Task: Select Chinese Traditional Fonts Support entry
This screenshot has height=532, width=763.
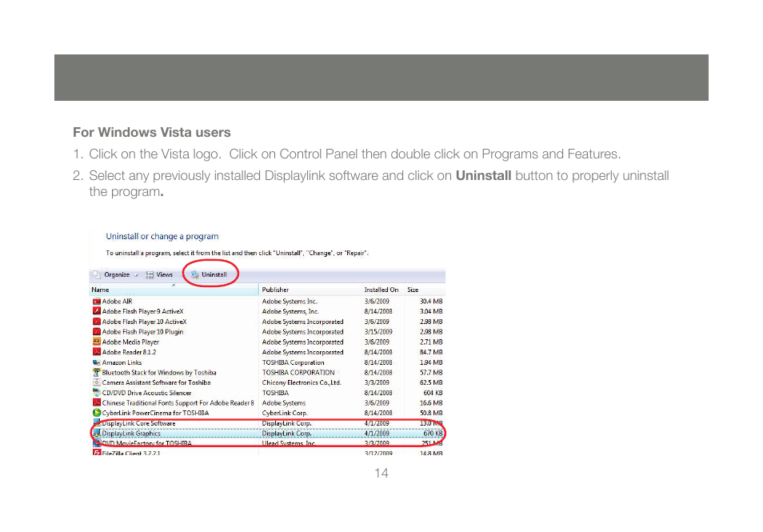Action: coord(178,403)
